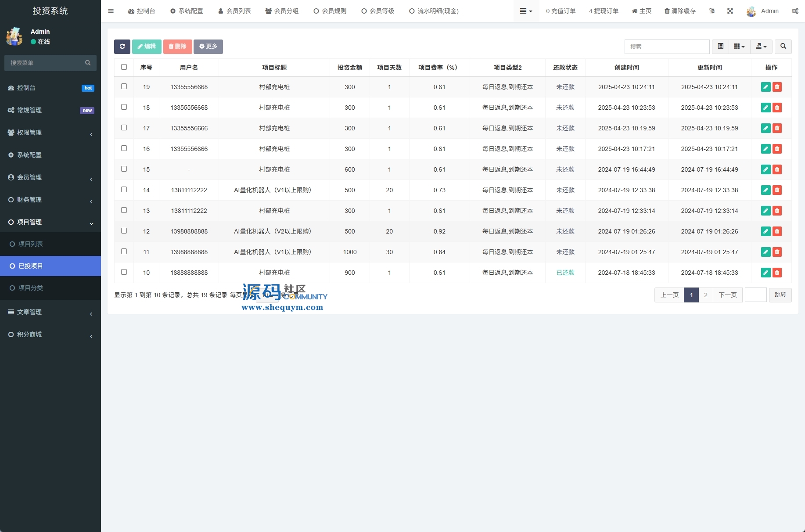805x532 pixels.
Task: Open the export dropdown button
Action: [x=761, y=47]
